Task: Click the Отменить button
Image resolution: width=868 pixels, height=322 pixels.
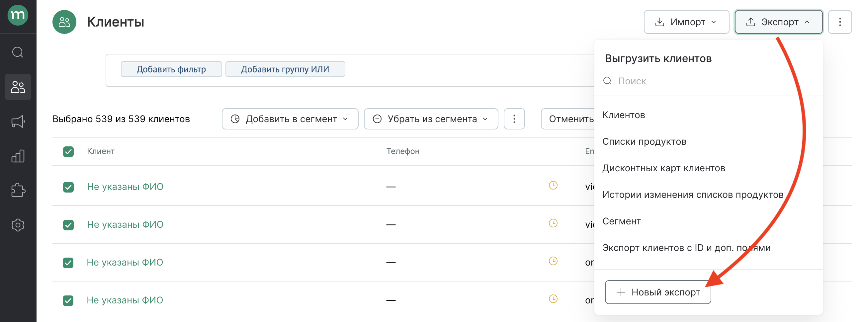Action: point(568,119)
